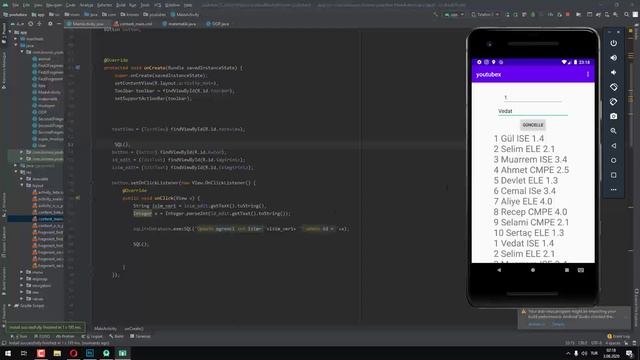Open the project view mode dropdown

coord(16,24)
